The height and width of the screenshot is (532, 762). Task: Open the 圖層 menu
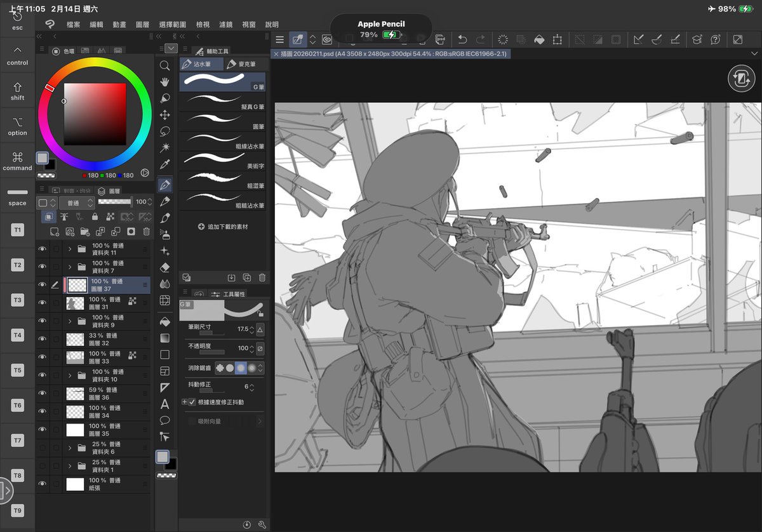click(x=142, y=25)
